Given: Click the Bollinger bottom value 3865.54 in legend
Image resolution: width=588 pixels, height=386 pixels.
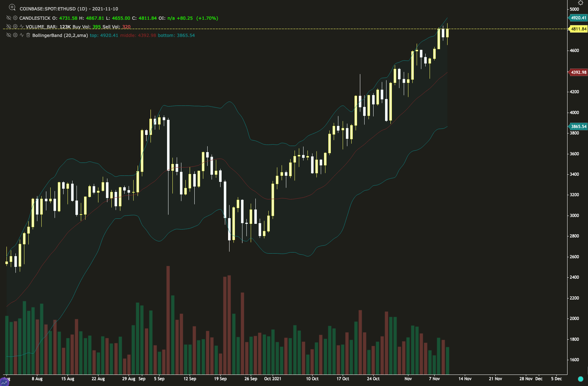Looking at the screenshot, I should click(186, 35).
